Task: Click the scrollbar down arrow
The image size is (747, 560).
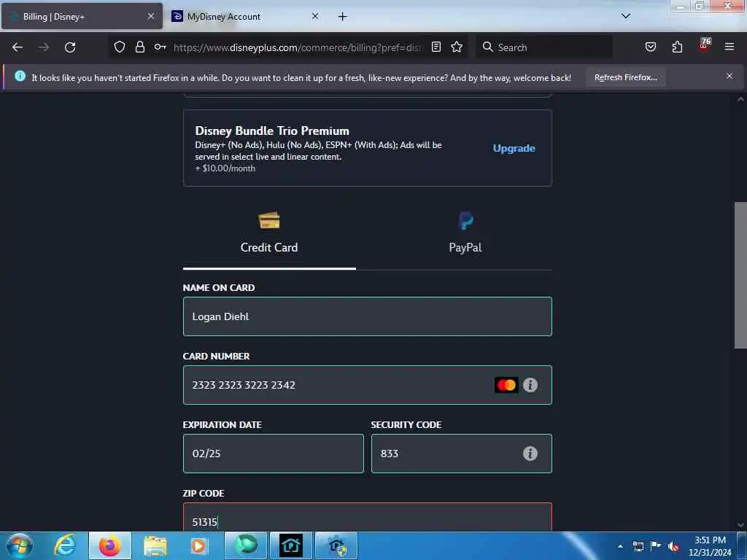Action: [x=740, y=525]
